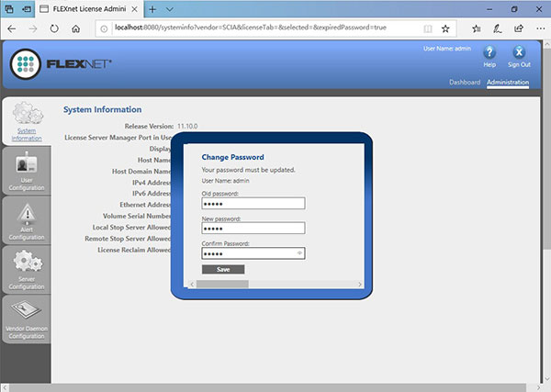Click the 'Remote Stop Server Allowed' label
Screen dimensions: 551x392
click(x=128, y=239)
